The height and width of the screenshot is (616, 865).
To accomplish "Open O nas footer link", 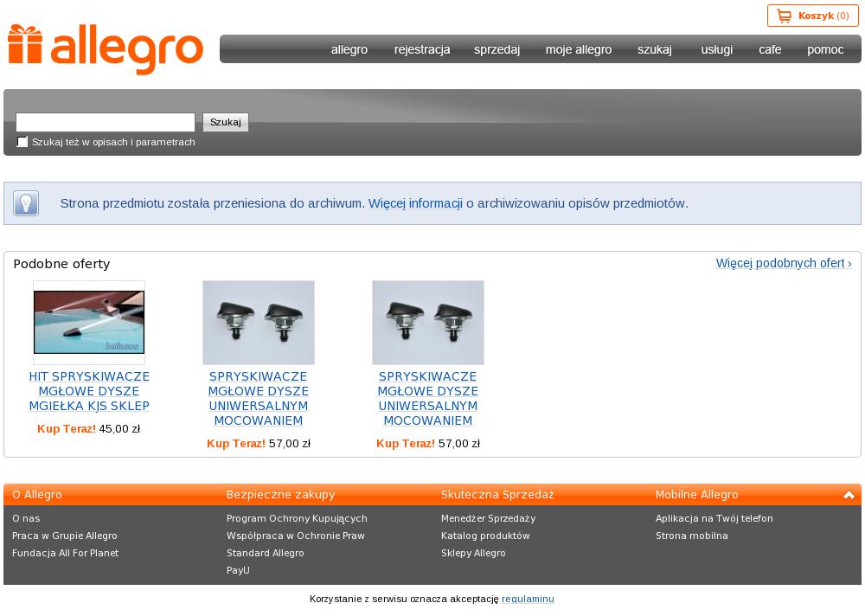I will point(26,518).
